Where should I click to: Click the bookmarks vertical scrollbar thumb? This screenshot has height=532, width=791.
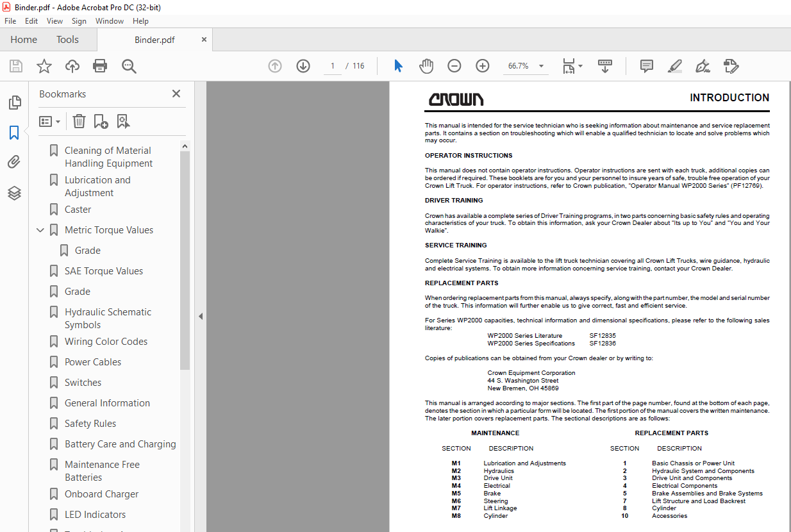185,260
